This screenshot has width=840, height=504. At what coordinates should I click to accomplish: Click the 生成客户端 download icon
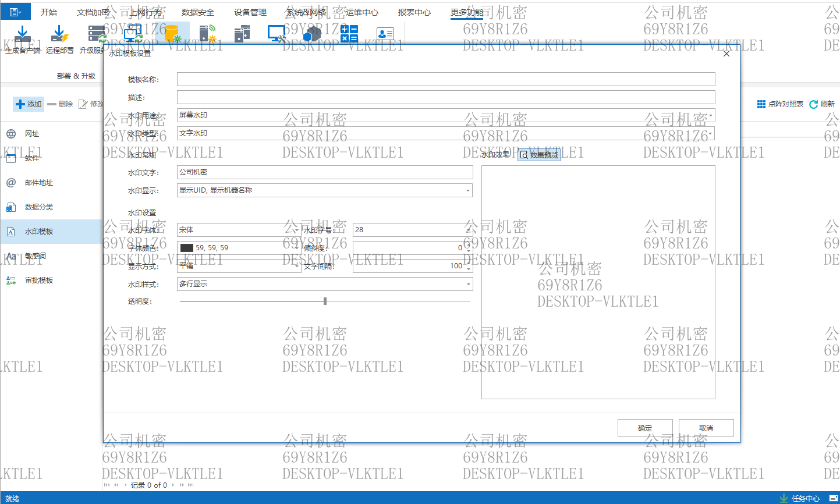(22, 34)
